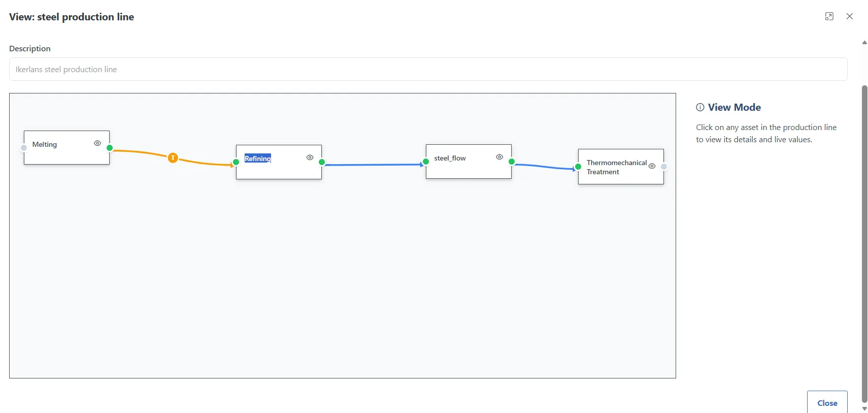868x413 pixels.
Task: Click grey output port of Thermomechanical Treatment
Action: pos(664,167)
